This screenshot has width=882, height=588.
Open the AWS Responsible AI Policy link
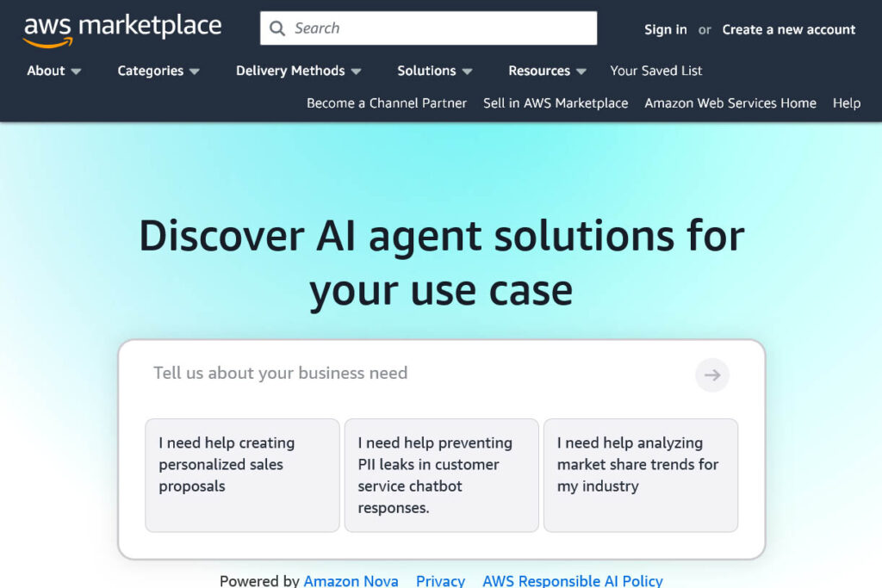572,580
